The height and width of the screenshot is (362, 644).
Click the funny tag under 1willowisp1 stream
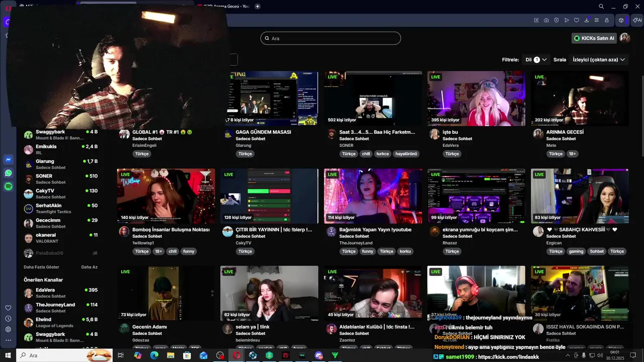189,251
